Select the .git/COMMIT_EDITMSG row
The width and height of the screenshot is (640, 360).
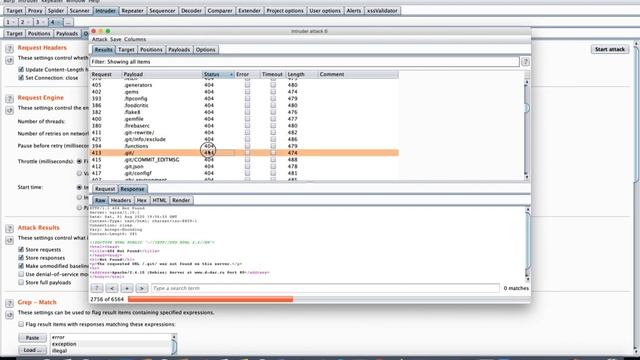click(244, 160)
